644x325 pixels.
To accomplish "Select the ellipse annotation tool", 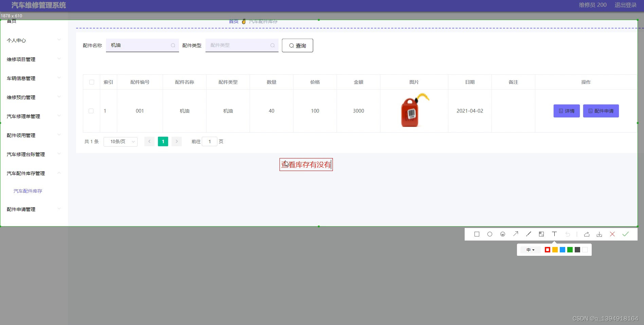I will [x=489, y=234].
